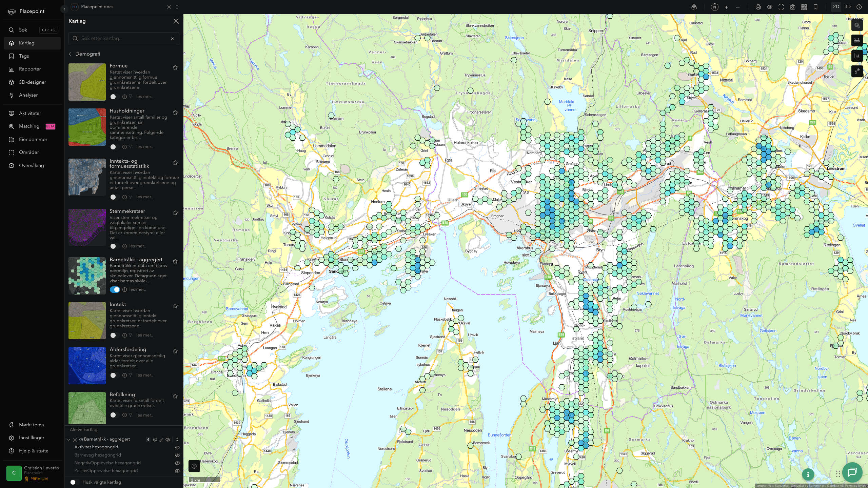Click the Inntekts- og formuesstatistikk thumbnail
This screenshot has height=488, width=868.
[87, 177]
